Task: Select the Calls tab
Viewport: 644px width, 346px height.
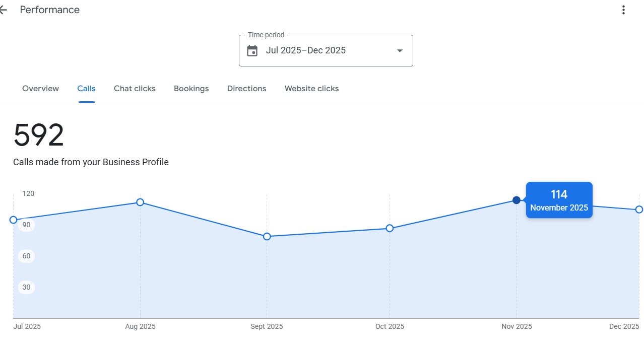Action: coord(86,89)
